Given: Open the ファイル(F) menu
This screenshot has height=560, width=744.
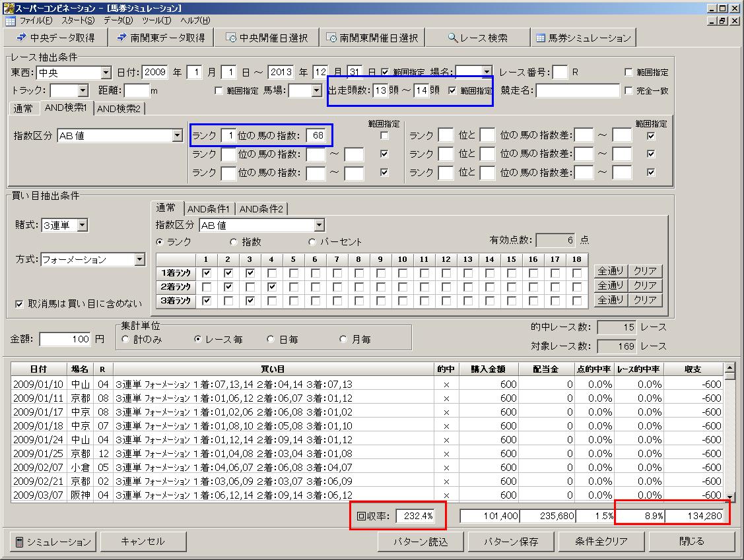Looking at the screenshot, I should point(36,20).
